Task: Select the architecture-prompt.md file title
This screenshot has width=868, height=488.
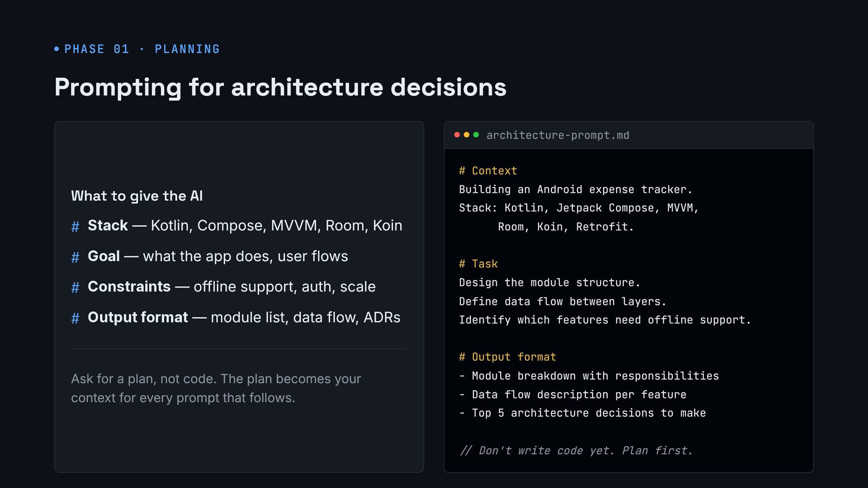Action: pyautogui.click(x=557, y=135)
